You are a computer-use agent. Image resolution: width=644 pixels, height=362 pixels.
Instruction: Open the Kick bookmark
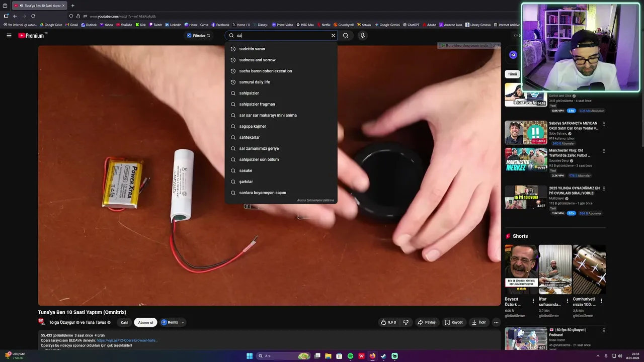point(141,25)
